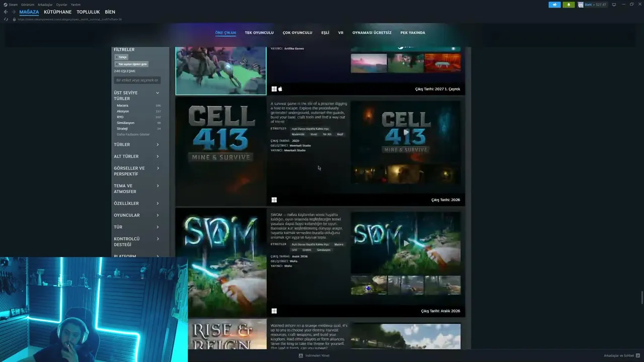
Task: Select the Oynaması Ücretsiz tab
Action: click(x=372, y=33)
